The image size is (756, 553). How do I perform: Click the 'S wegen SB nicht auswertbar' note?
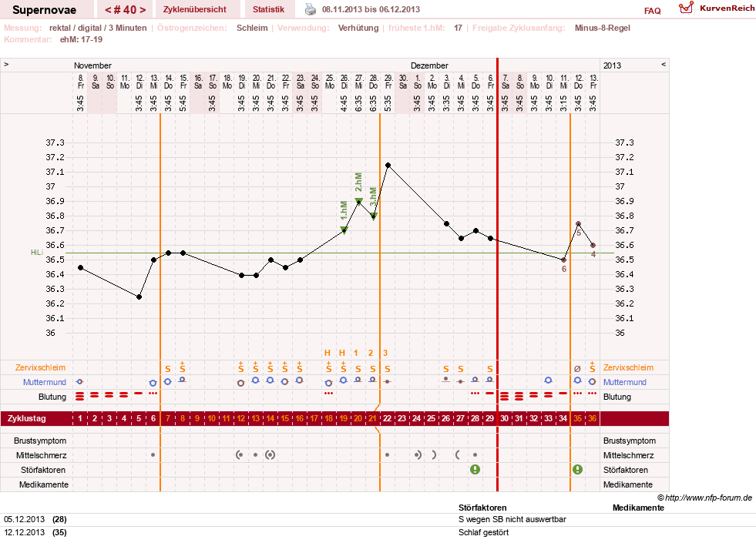click(x=512, y=519)
